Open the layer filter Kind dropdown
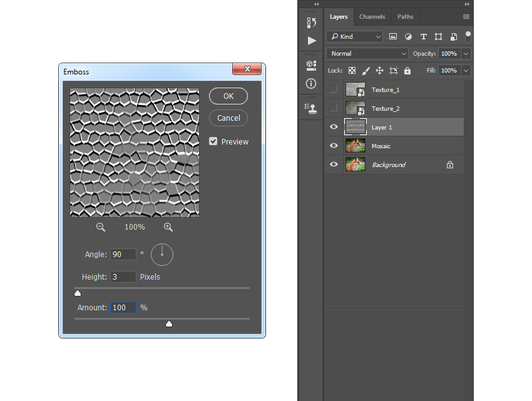The image size is (532, 401). (x=354, y=36)
